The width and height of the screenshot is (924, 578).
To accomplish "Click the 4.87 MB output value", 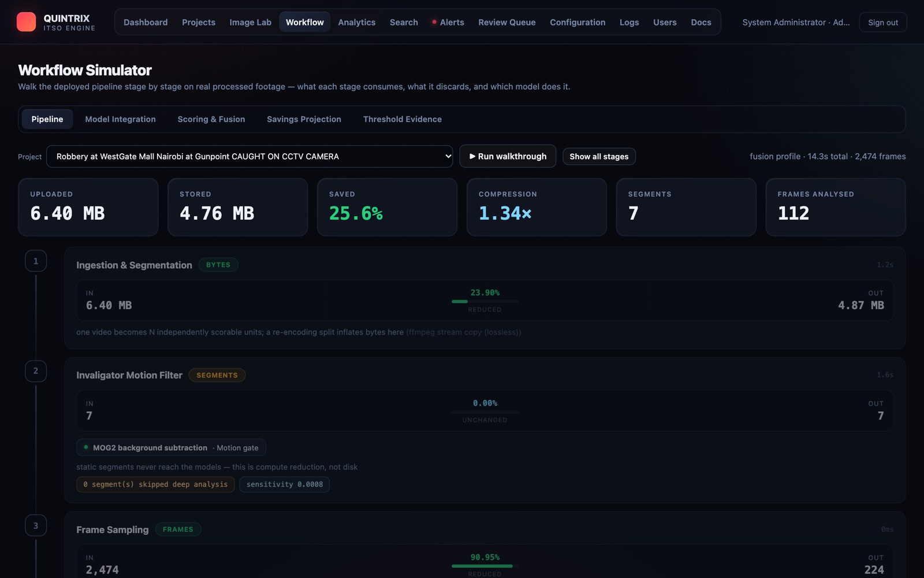I will [861, 305].
